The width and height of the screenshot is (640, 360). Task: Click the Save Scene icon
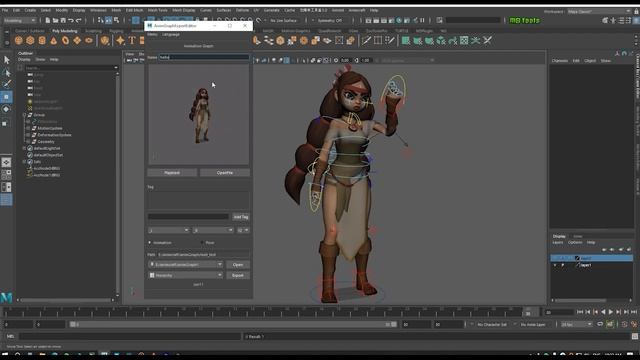63,20
